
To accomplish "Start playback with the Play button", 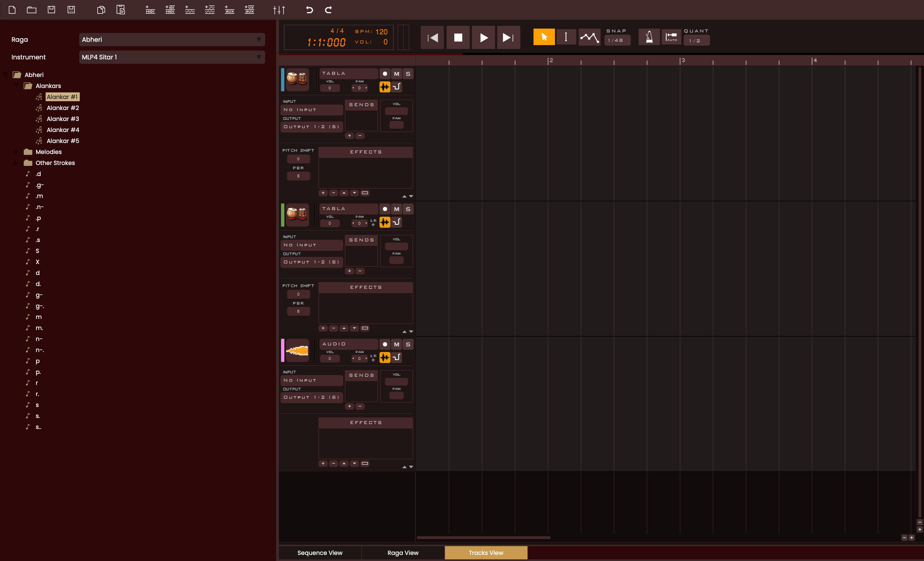I will 483,37.
